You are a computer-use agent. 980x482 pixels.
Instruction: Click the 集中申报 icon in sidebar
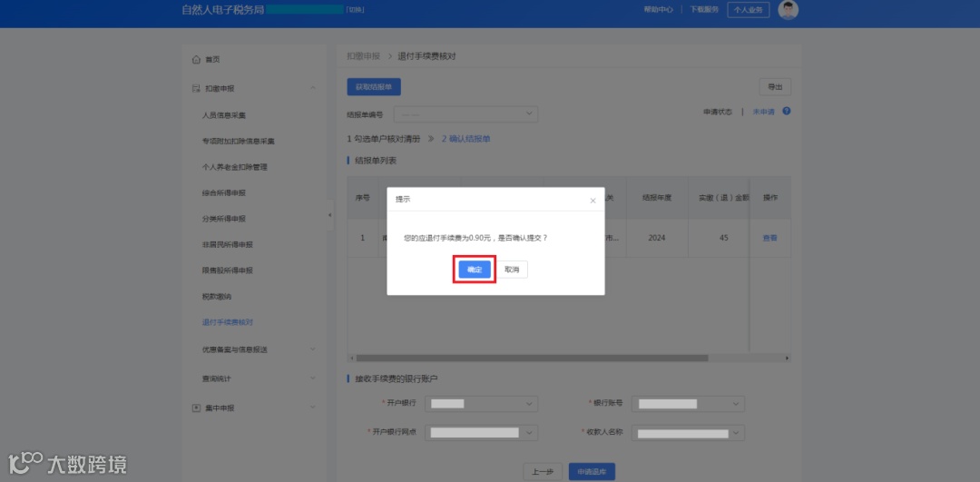point(196,408)
